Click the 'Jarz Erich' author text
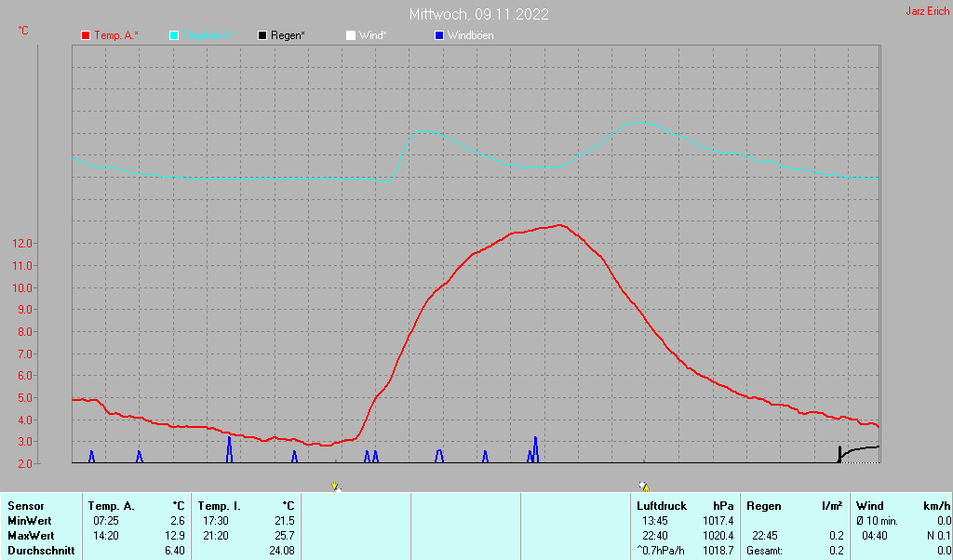 928,11
